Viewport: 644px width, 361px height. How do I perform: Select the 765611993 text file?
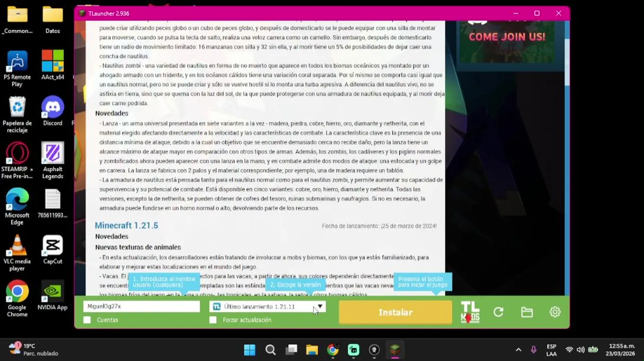click(53, 203)
